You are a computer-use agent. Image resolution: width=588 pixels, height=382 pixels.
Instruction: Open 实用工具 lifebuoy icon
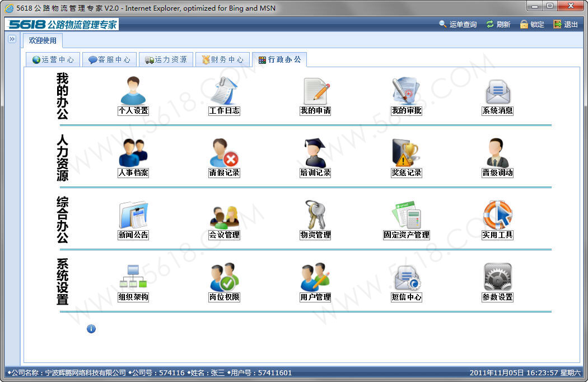(x=497, y=215)
